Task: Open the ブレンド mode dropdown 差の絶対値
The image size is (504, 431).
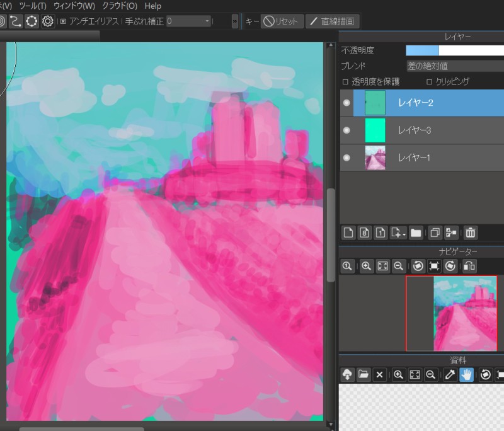Action: point(455,66)
